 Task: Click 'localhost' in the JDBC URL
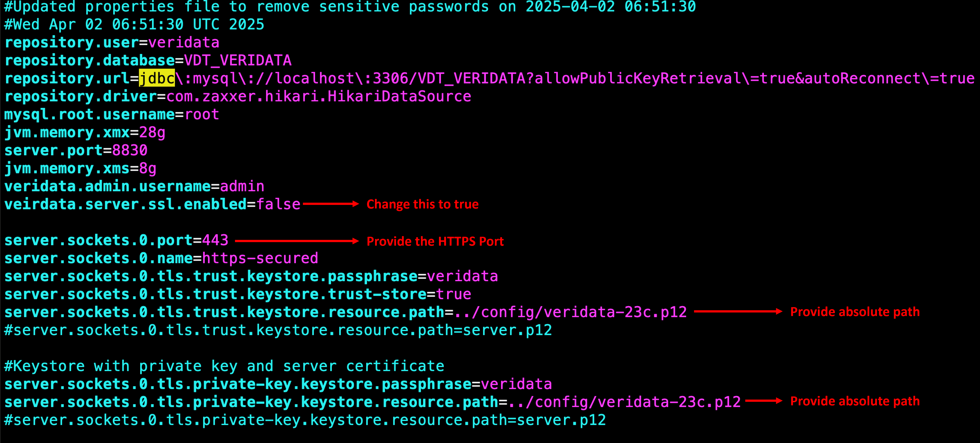pyautogui.click(x=315, y=78)
